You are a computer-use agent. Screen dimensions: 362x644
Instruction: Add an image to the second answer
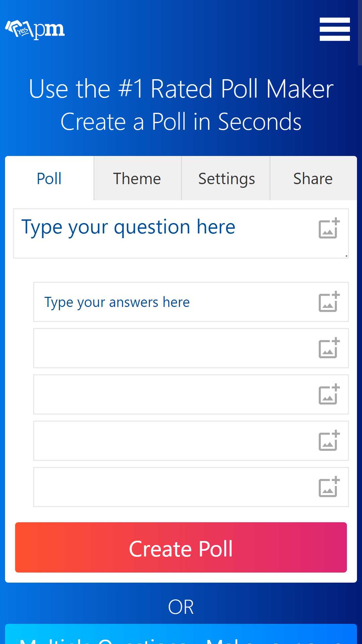(x=329, y=348)
